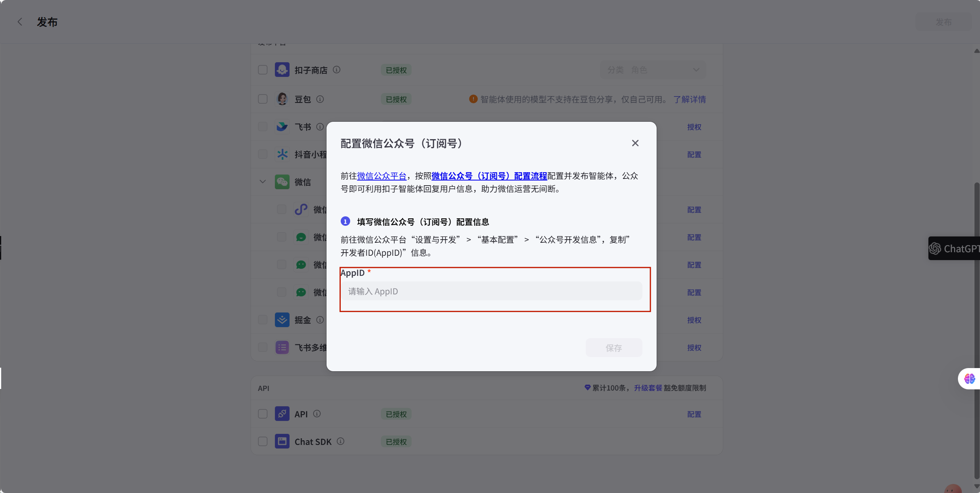Click 配置 link in API row

(694, 414)
